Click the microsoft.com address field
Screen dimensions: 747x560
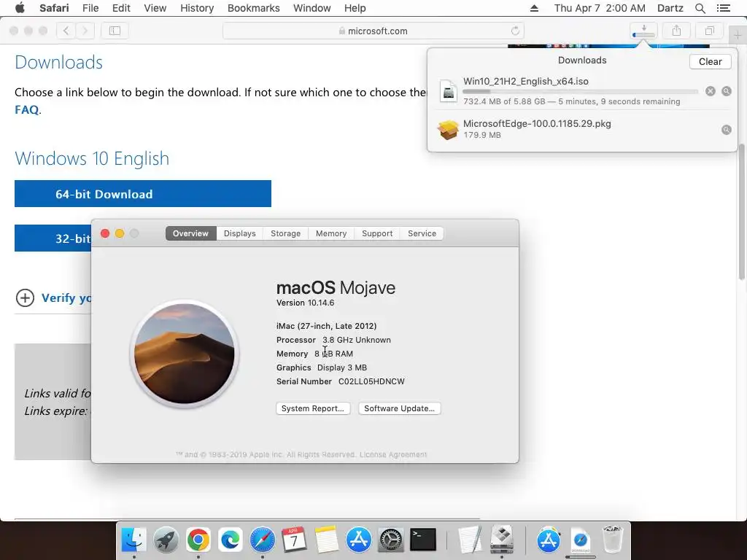[373, 31]
